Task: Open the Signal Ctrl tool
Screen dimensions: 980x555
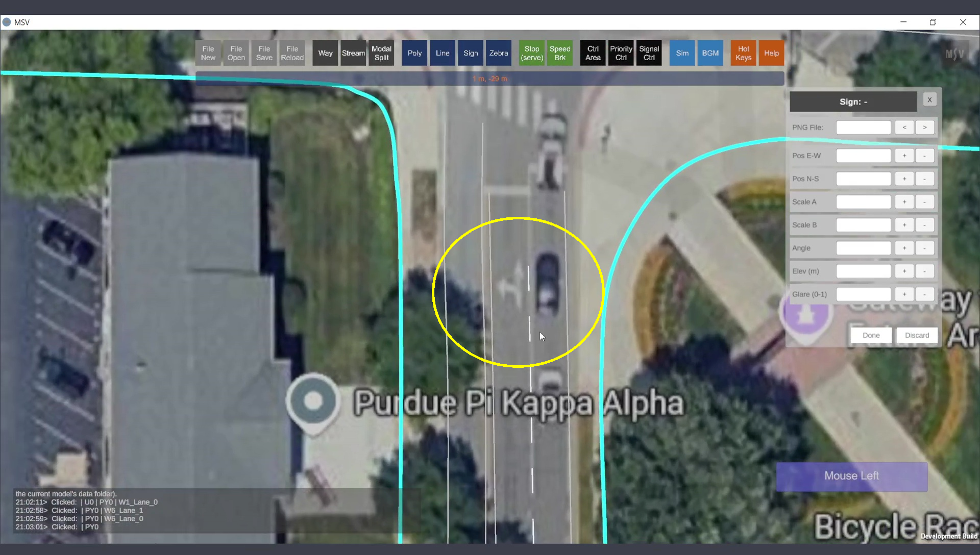Action: tap(649, 53)
